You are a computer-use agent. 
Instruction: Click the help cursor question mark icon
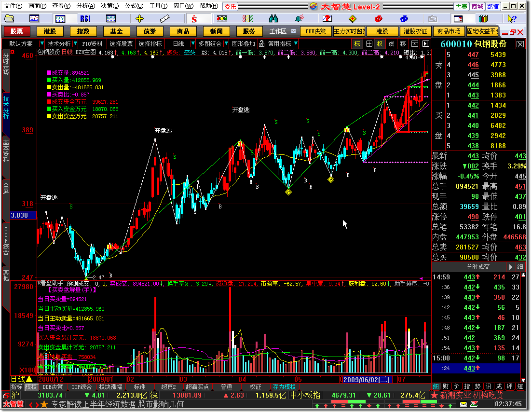coord(512,19)
